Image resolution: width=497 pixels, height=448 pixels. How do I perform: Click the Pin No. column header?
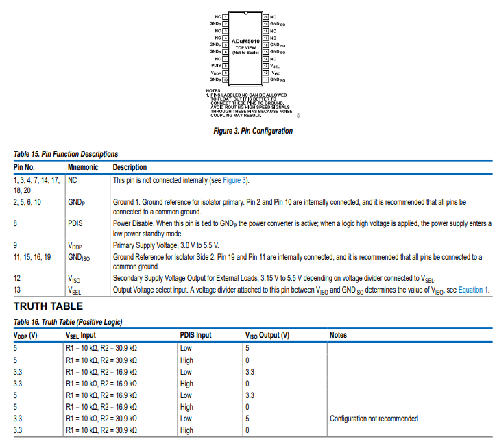click(x=24, y=167)
